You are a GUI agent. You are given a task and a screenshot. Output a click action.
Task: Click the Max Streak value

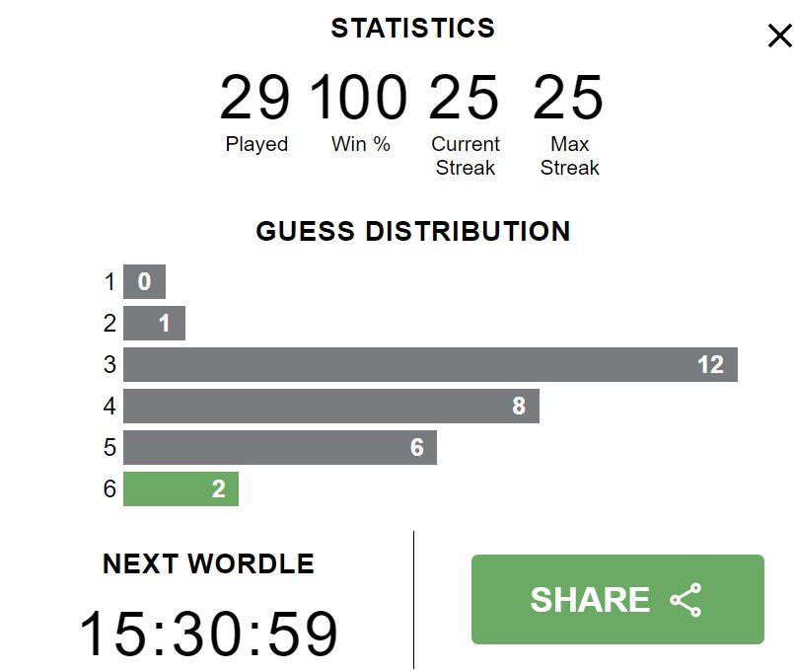click(x=568, y=97)
